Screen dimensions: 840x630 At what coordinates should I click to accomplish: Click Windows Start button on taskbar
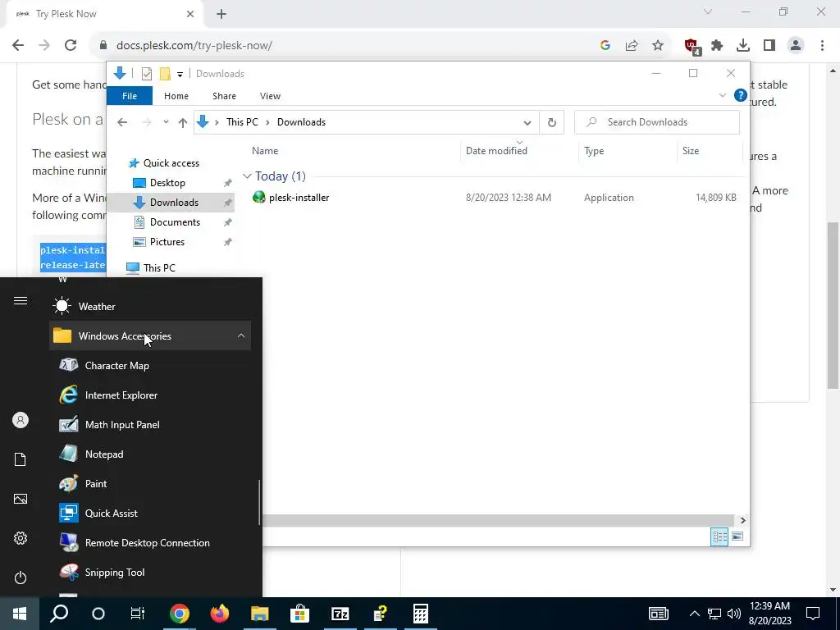click(20, 614)
